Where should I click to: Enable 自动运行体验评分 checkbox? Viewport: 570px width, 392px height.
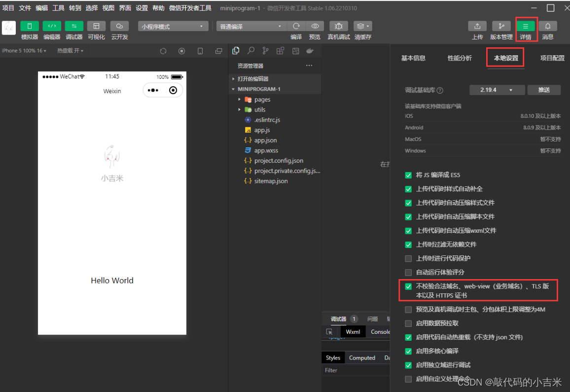point(408,272)
